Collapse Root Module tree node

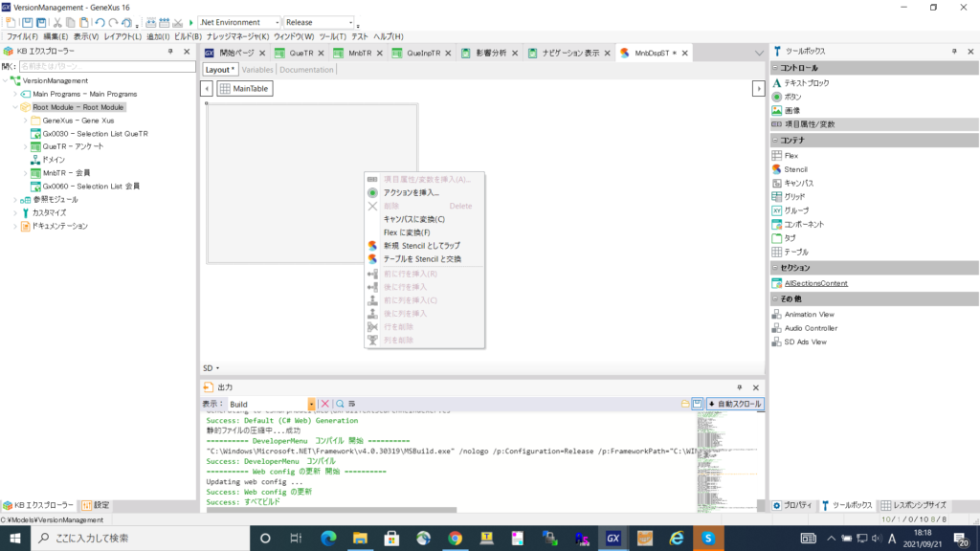[x=15, y=107]
